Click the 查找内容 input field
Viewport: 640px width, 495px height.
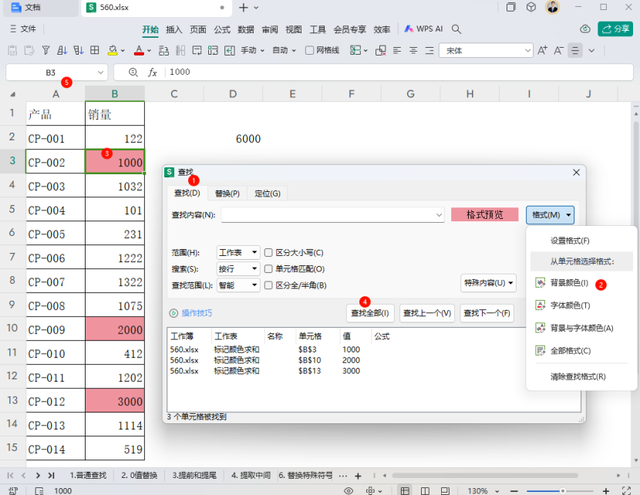[333, 215]
